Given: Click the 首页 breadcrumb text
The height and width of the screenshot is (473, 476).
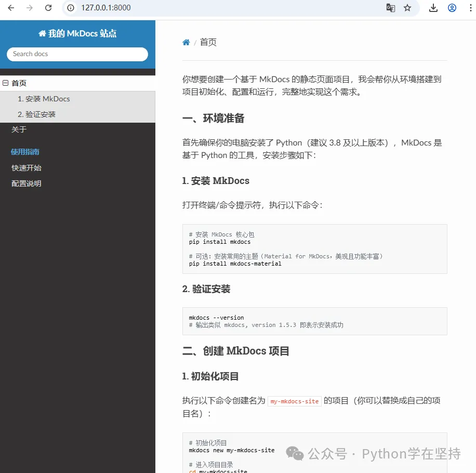Looking at the screenshot, I should (x=208, y=42).
